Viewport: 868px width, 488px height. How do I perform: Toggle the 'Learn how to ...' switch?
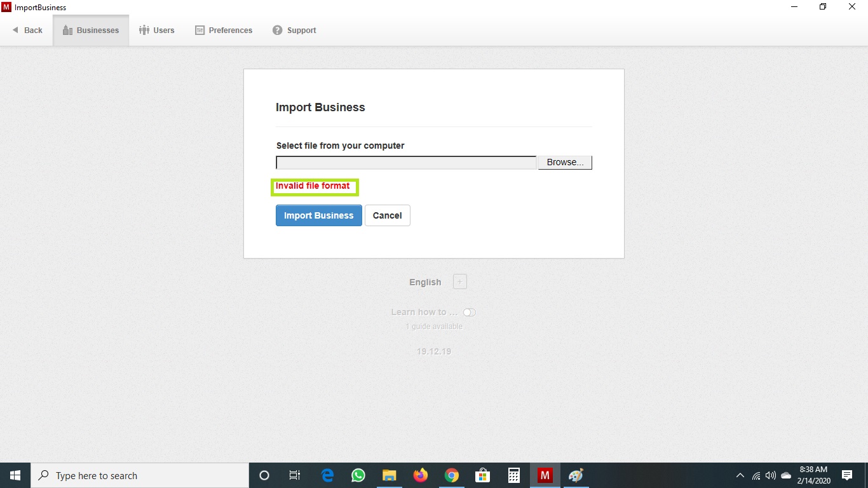470,313
